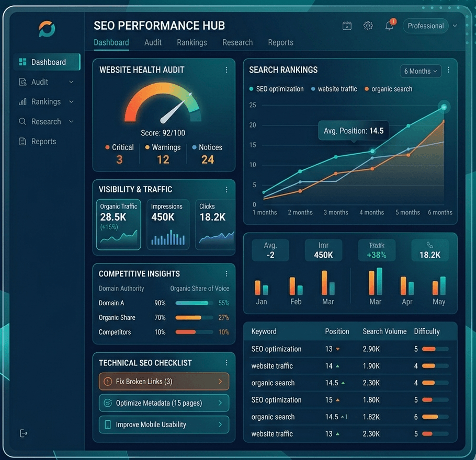Image resolution: width=476 pixels, height=460 pixels.
Task: Switch to the Audit top tab
Action: (x=153, y=42)
